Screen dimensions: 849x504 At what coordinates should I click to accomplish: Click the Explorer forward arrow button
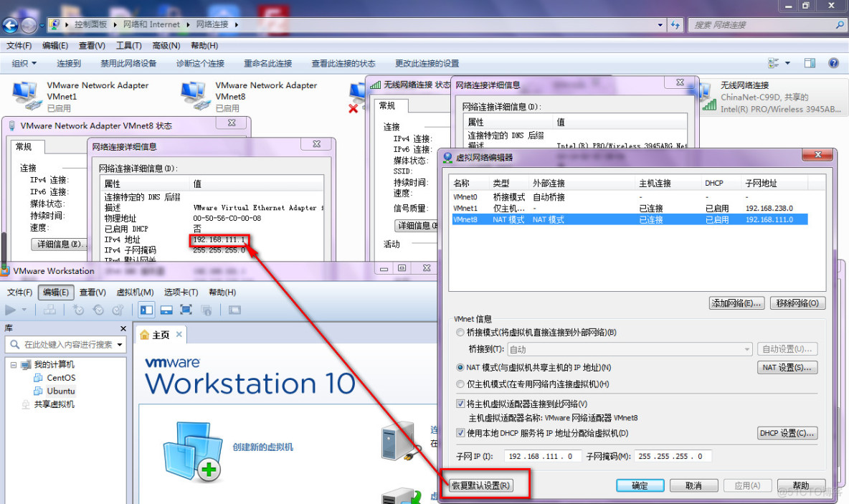(x=28, y=25)
